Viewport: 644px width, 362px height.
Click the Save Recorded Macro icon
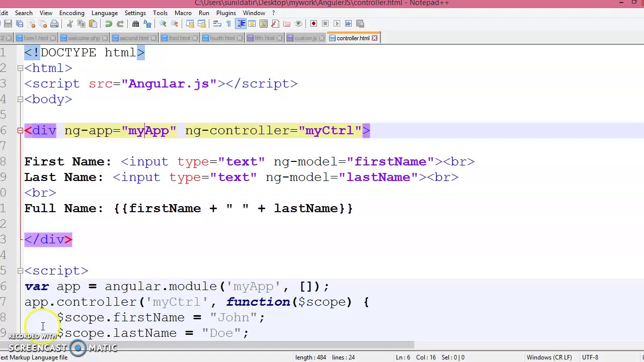coord(360,24)
